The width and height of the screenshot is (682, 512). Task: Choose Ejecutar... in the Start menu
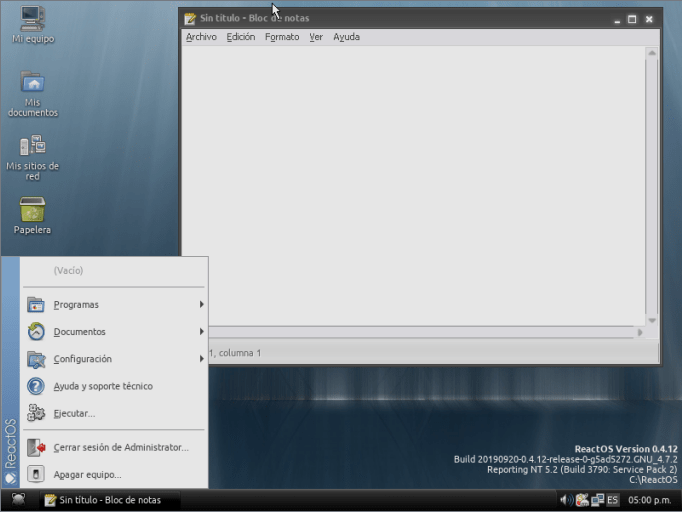pos(114,413)
